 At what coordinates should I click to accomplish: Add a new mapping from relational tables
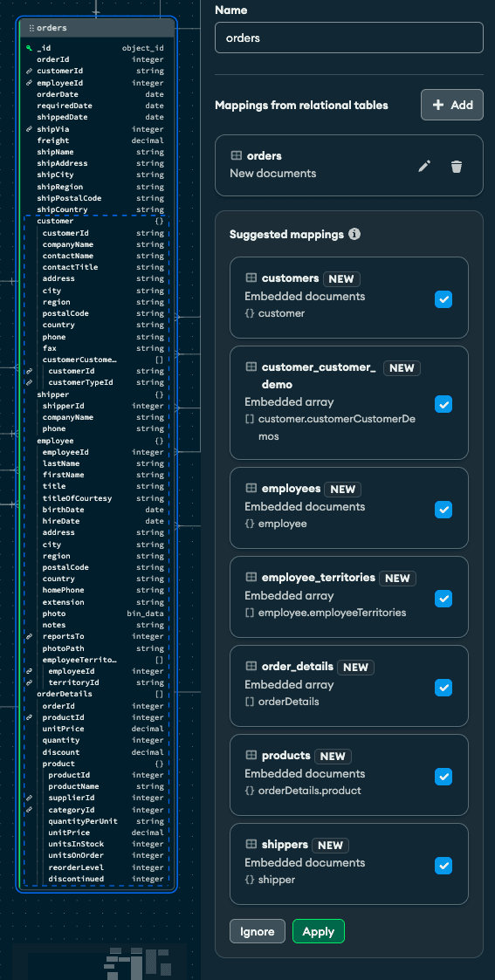click(x=452, y=105)
